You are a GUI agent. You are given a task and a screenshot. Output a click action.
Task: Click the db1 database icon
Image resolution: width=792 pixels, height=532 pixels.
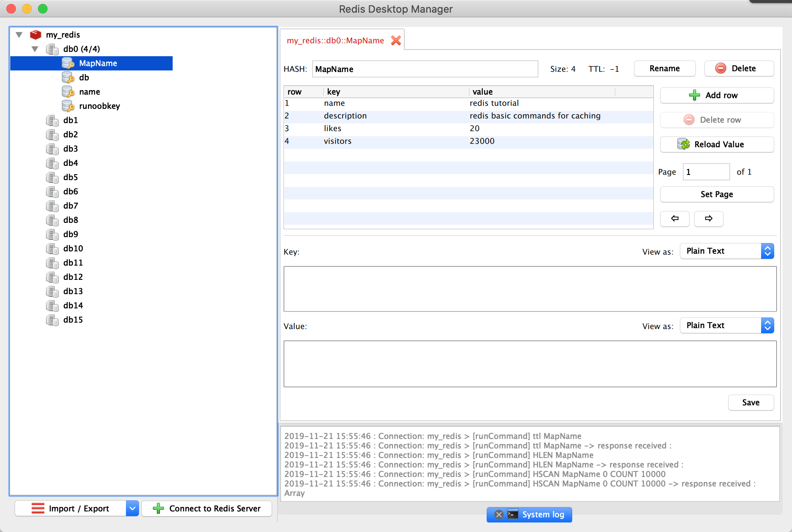[x=52, y=120]
